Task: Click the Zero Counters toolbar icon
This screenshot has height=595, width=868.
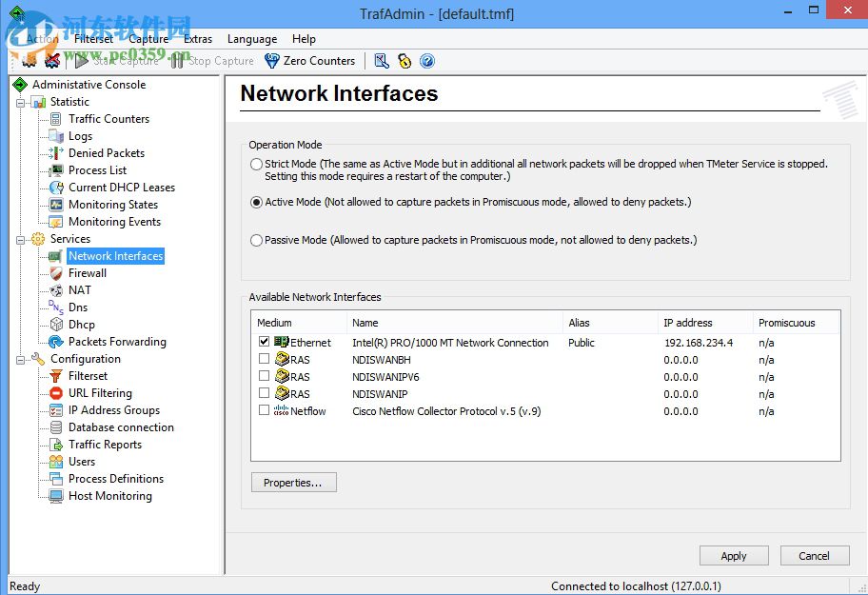Action: click(x=272, y=61)
